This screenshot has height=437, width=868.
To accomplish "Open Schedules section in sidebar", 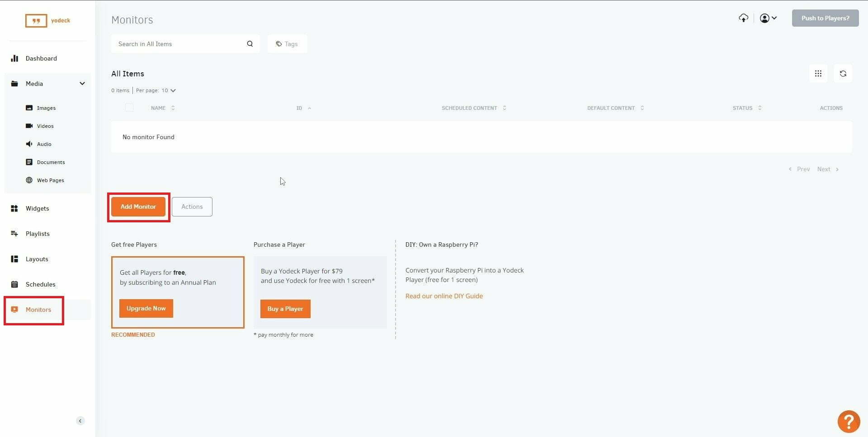I will pyautogui.click(x=40, y=284).
